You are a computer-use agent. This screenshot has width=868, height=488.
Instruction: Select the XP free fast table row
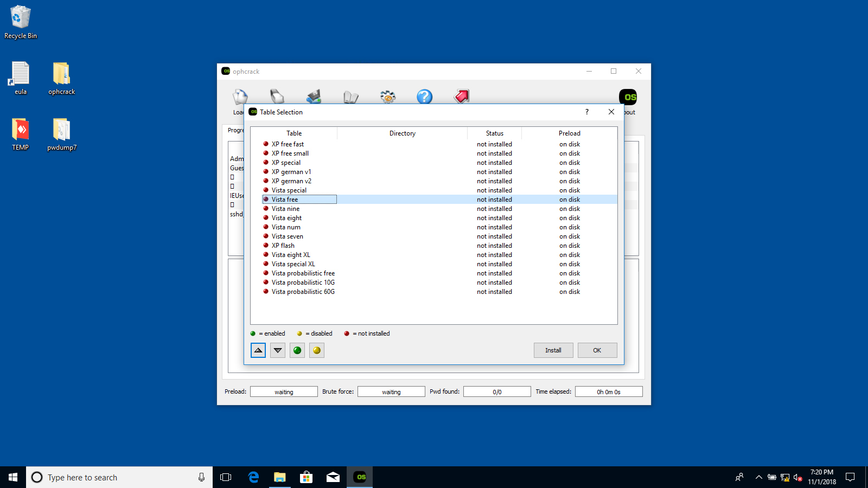point(434,144)
